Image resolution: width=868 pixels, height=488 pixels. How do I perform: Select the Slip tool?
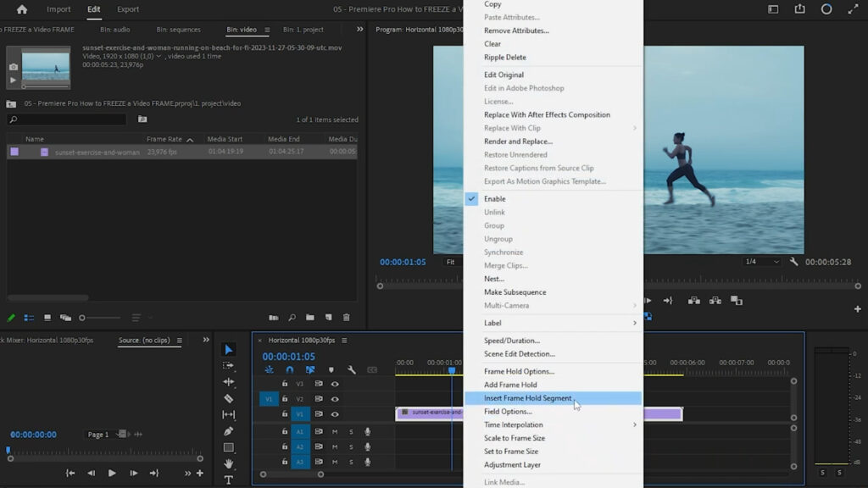(x=229, y=414)
